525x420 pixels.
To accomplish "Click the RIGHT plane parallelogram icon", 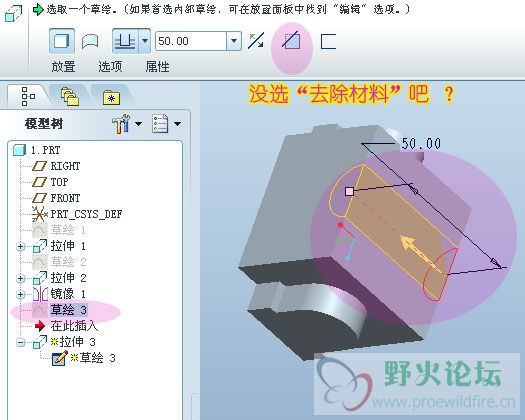I will coord(40,166).
